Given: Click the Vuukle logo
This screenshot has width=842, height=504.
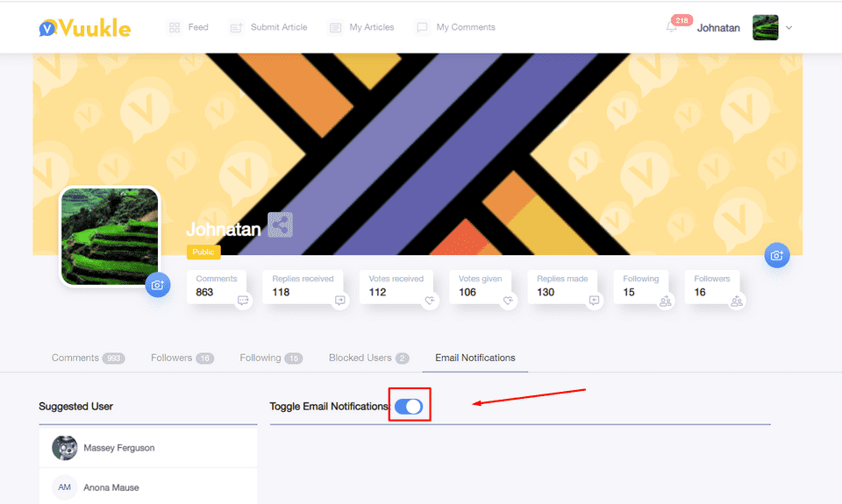Looking at the screenshot, I should click(x=84, y=28).
